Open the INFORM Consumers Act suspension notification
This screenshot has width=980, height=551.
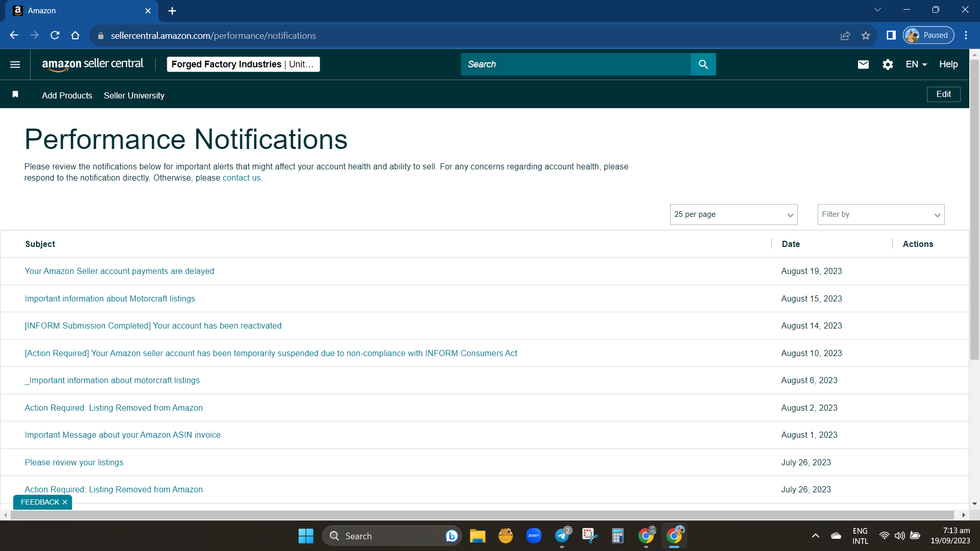point(271,353)
